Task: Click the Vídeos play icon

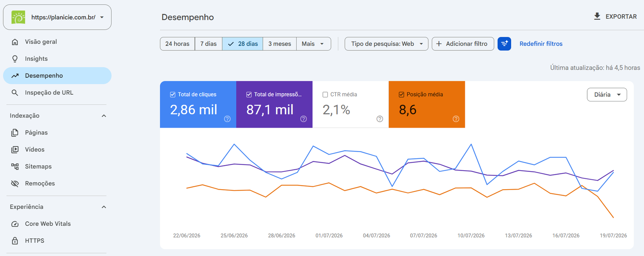Action: 15,150
